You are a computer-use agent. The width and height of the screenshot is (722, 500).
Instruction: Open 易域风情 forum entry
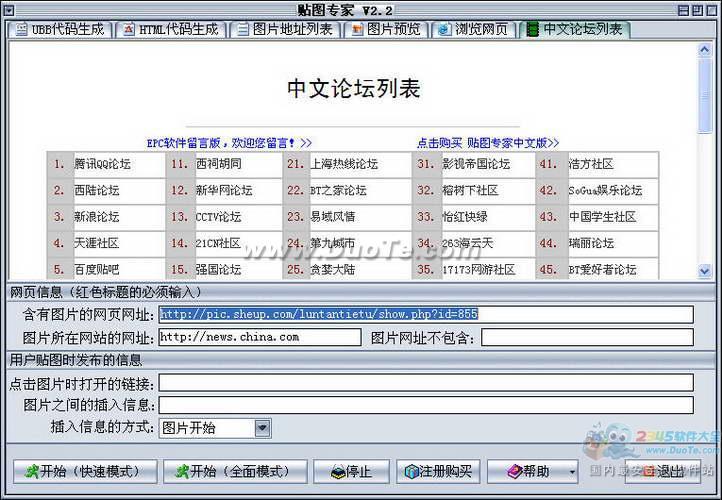pos(332,216)
